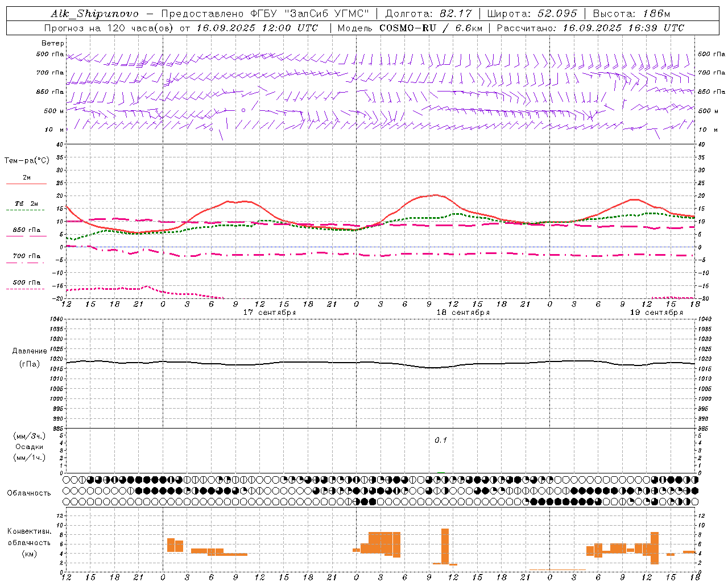The width and height of the screenshot is (728, 582).
Task: Click the text 'Предоставлено ФГБУ "ЗапСиб УГМС"'
Action: pyautogui.click(x=266, y=14)
